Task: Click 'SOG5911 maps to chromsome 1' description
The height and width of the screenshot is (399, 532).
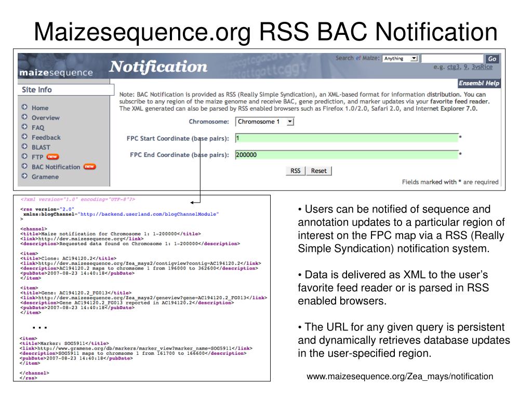Action: click(132, 353)
